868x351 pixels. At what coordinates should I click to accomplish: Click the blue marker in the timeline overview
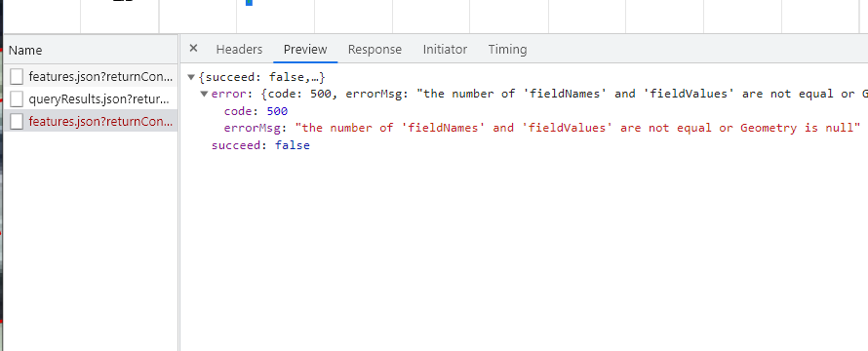(249, 3)
